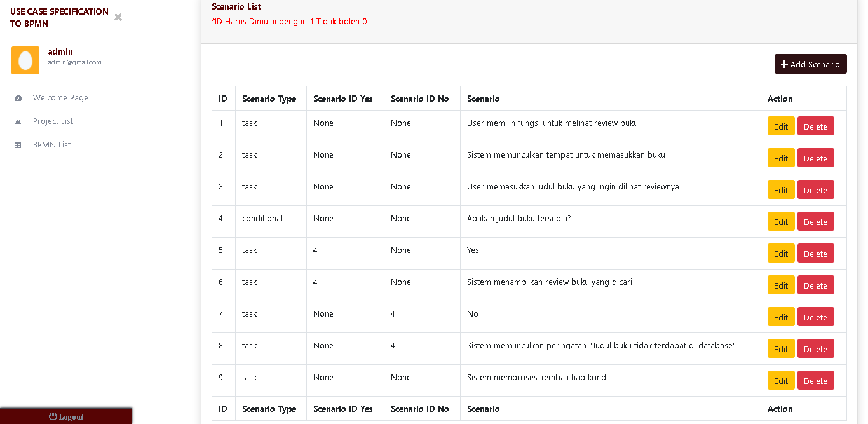Click the Scenario Type column header
This screenshot has height=424, width=868.
pos(269,99)
